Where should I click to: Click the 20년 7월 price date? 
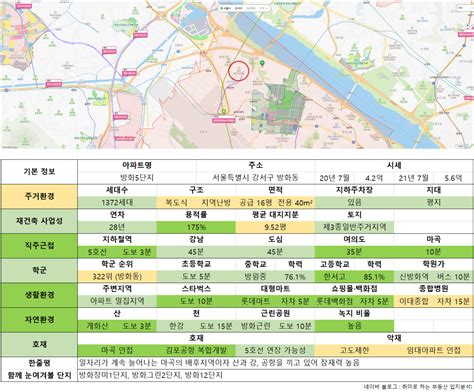coord(334,178)
